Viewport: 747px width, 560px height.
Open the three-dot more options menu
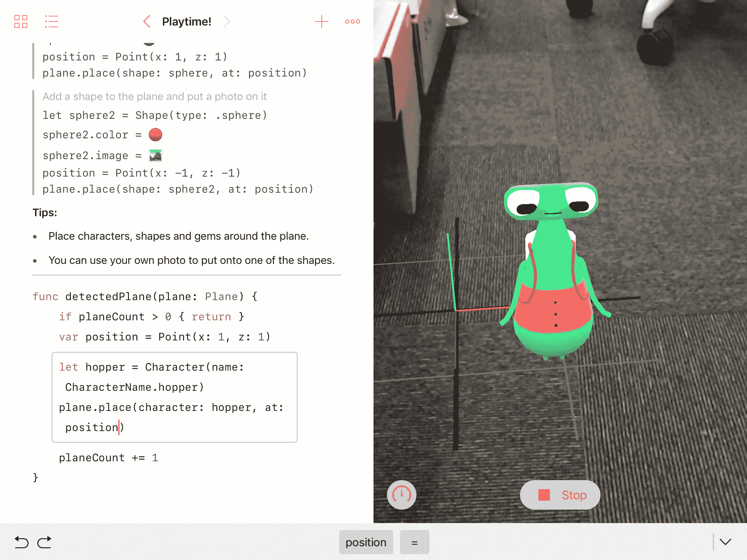click(352, 21)
